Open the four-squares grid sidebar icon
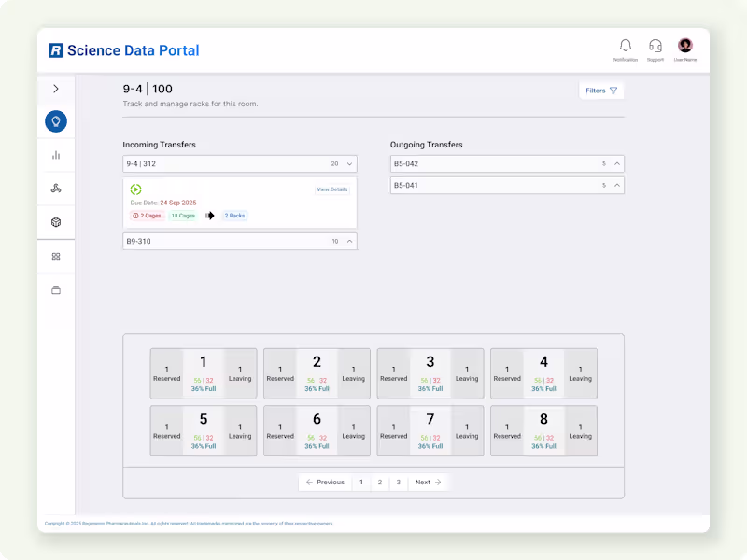The height and width of the screenshot is (560, 747). click(x=56, y=257)
